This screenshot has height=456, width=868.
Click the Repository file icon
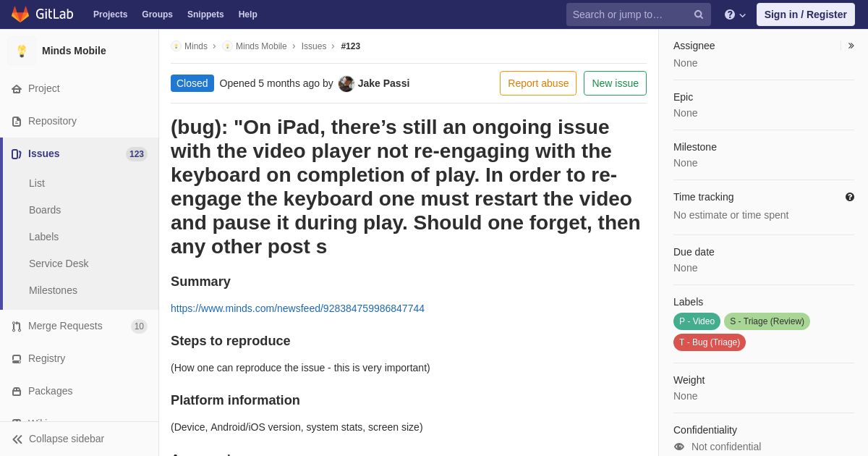(17, 122)
